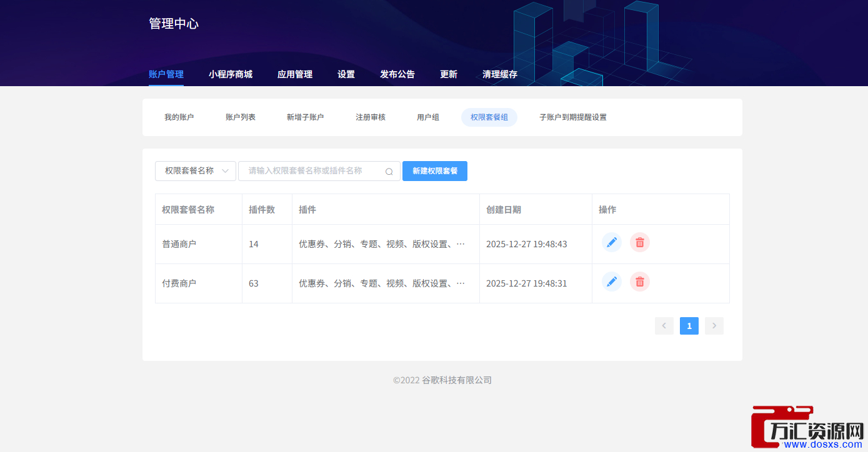Click the search magnifier icon
868x452 pixels.
389,172
